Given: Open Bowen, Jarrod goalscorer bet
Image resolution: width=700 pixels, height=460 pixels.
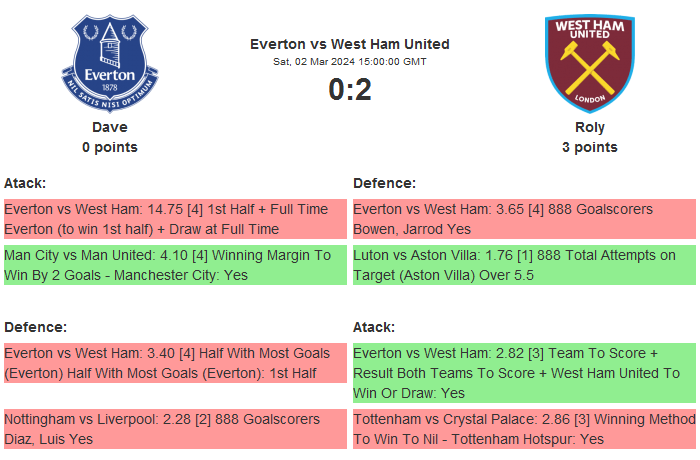Looking at the screenshot, I should (524, 219).
